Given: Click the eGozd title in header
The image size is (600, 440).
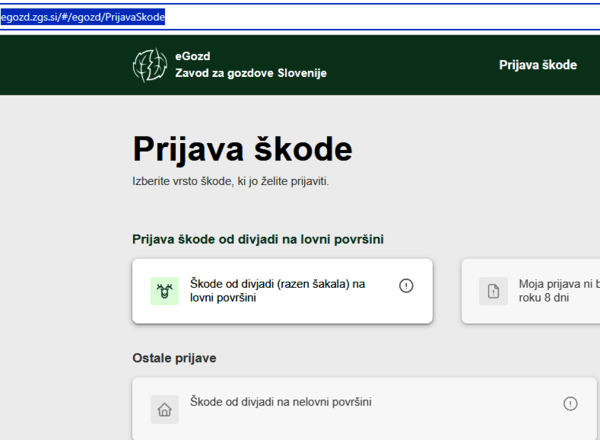Looking at the screenshot, I should pyautogui.click(x=193, y=57).
